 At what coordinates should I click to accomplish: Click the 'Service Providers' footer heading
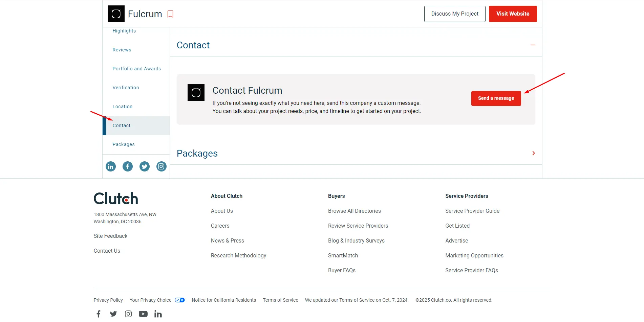pyautogui.click(x=467, y=196)
